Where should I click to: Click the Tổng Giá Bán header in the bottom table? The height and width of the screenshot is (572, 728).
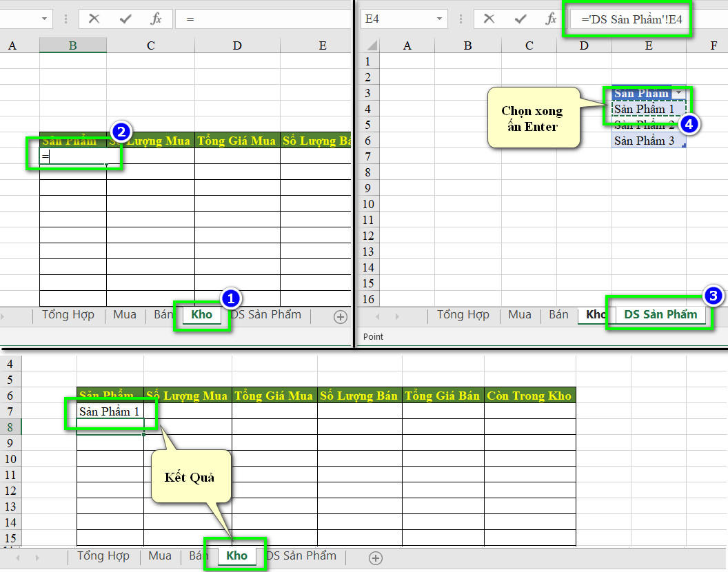443,396
